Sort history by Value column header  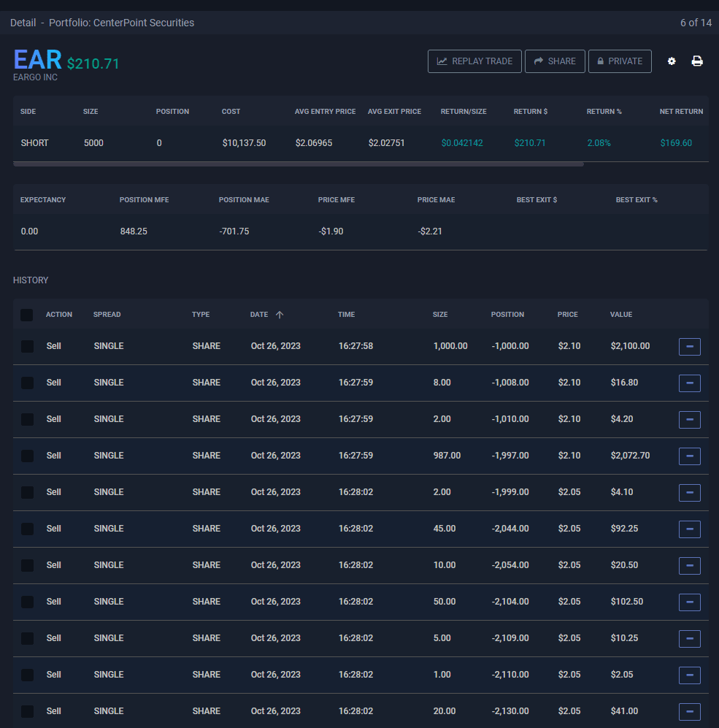[x=620, y=314]
